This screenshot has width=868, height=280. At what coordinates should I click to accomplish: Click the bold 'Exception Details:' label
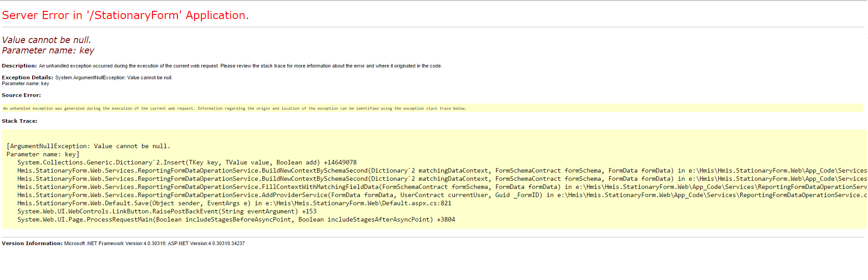27,77
